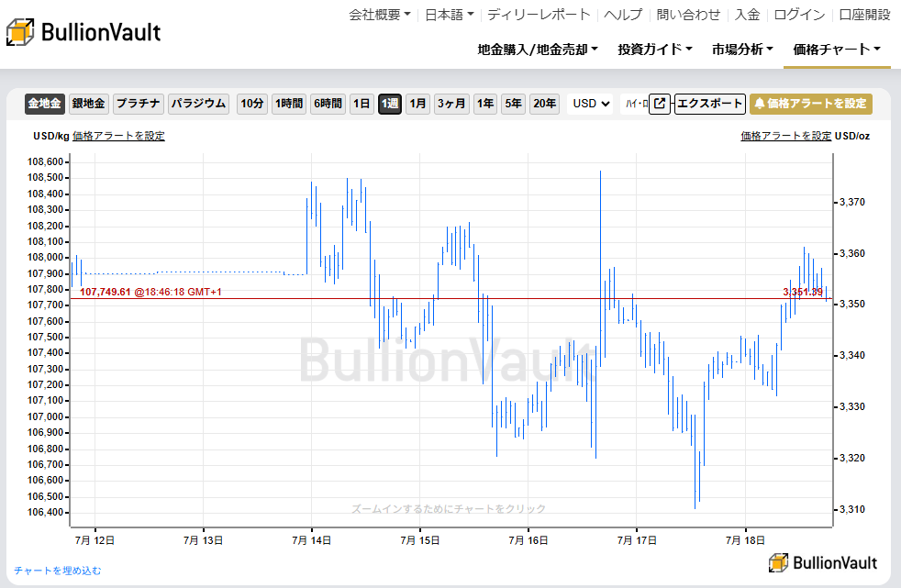The height and width of the screenshot is (588, 901).
Task: Switch chart range to 20年
Action: [x=544, y=104]
